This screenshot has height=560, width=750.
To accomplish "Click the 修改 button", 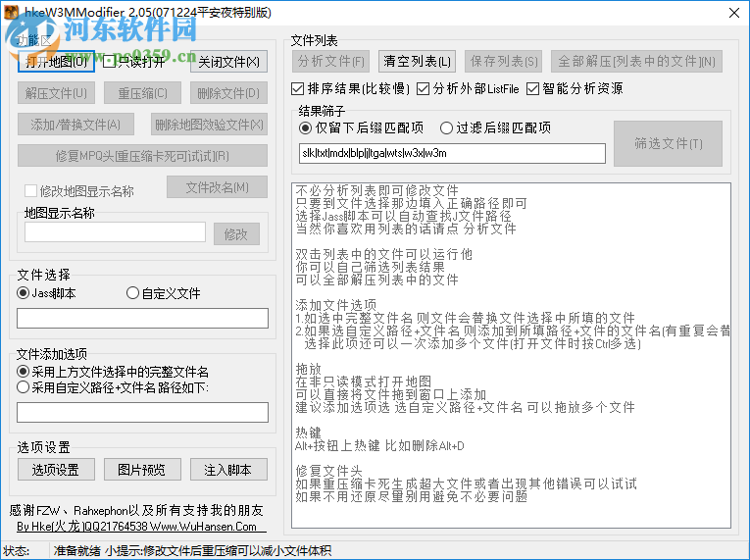I will [x=236, y=234].
